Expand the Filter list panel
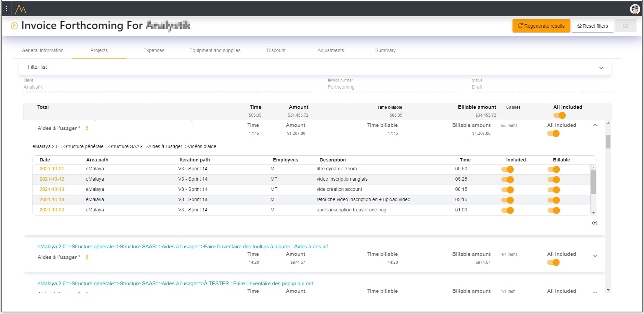This screenshot has width=644, height=314. pyautogui.click(x=601, y=68)
